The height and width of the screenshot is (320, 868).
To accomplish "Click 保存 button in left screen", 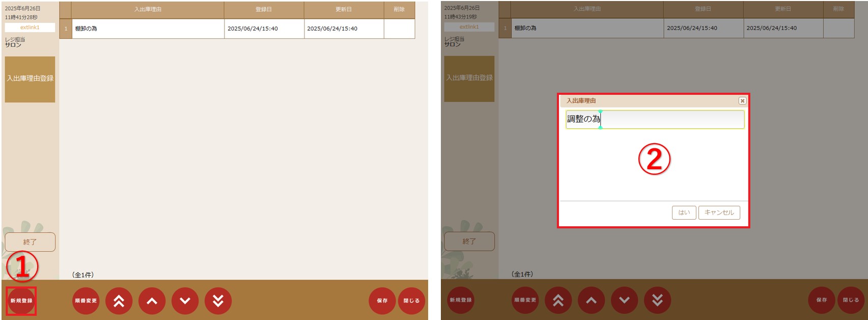I will [x=382, y=301].
